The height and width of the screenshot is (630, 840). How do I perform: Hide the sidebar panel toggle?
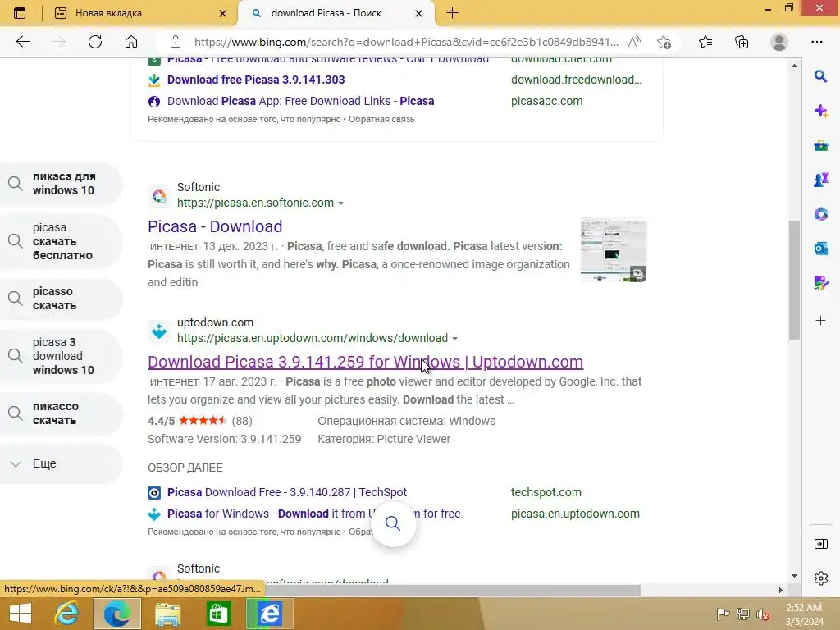(820, 544)
